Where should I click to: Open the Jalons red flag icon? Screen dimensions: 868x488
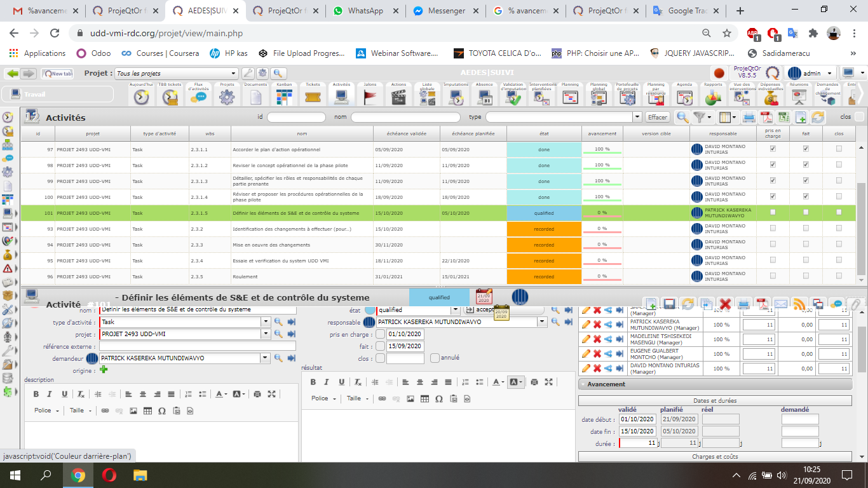(370, 97)
